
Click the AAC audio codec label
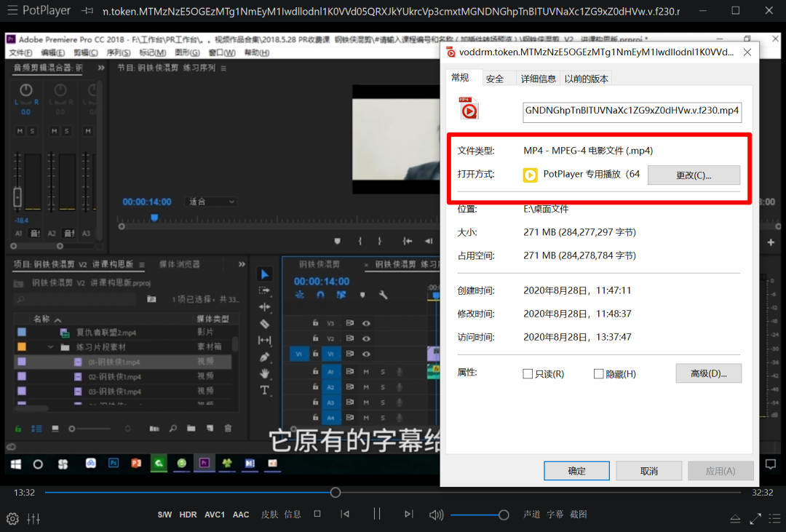pyautogui.click(x=241, y=515)
